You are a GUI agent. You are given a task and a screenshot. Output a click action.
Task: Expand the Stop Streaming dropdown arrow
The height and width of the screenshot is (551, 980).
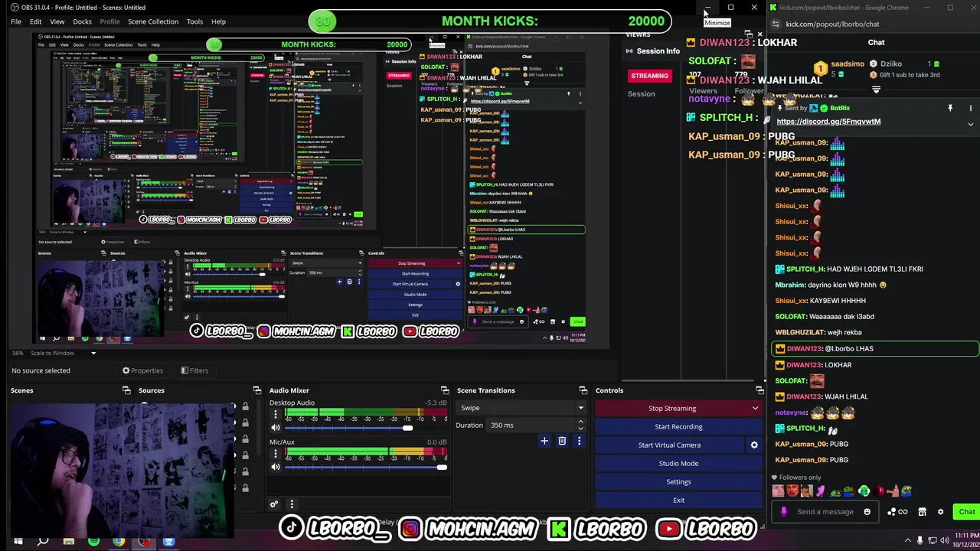[755, 408]
